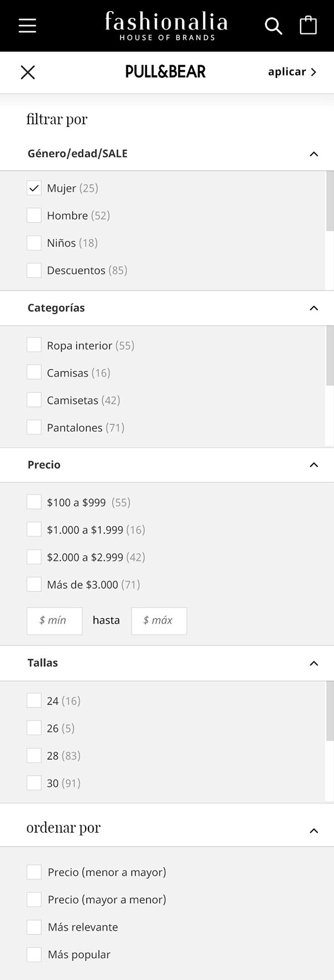Collapse the ordenar por section
Viewport: 334px width, 980px height.
(313, 831)
